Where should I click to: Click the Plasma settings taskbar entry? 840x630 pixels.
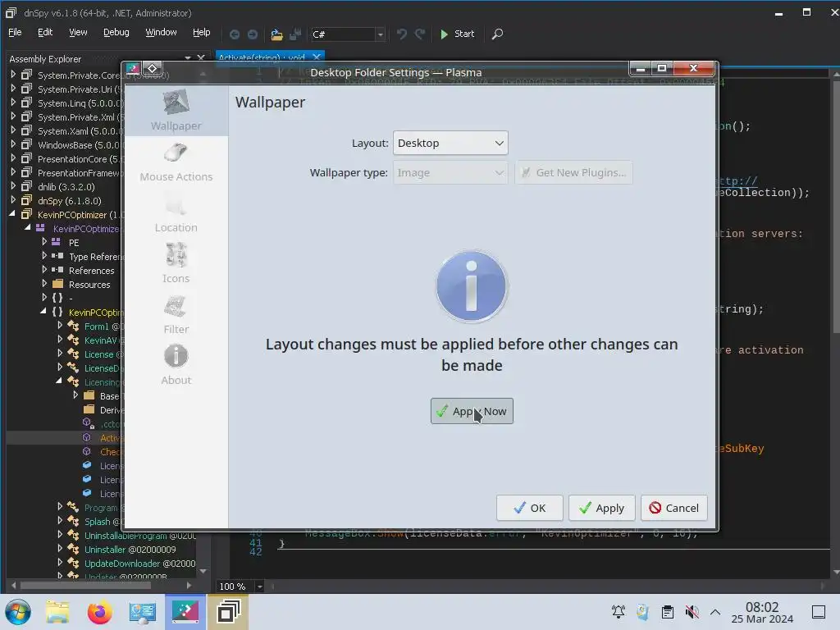pos(185,612)
